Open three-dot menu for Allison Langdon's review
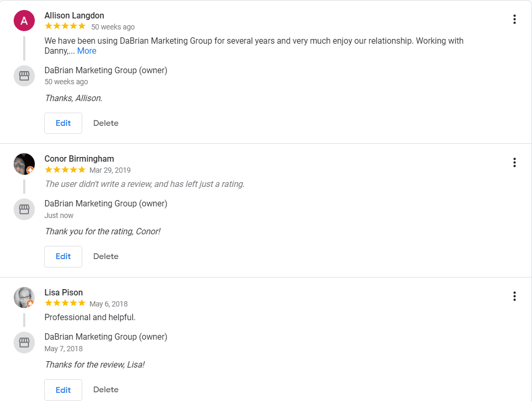 (x=515, y=19)
